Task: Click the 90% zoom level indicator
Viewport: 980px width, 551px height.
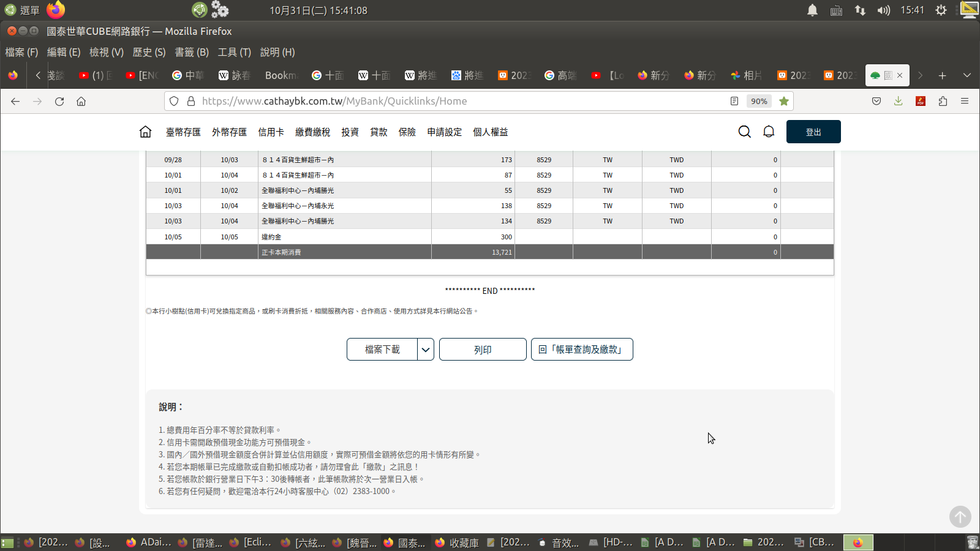Action: pos(759,102)
